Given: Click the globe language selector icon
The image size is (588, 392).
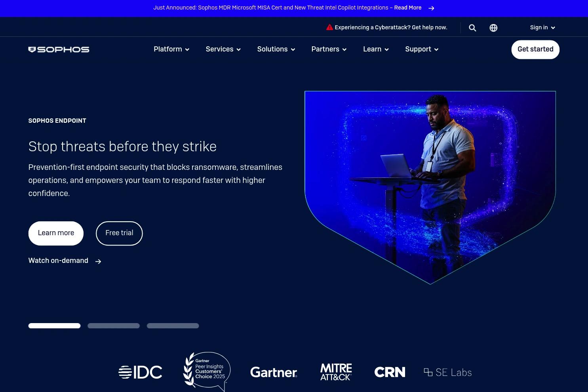Looking at the screenshot, I should pos(493,28).
